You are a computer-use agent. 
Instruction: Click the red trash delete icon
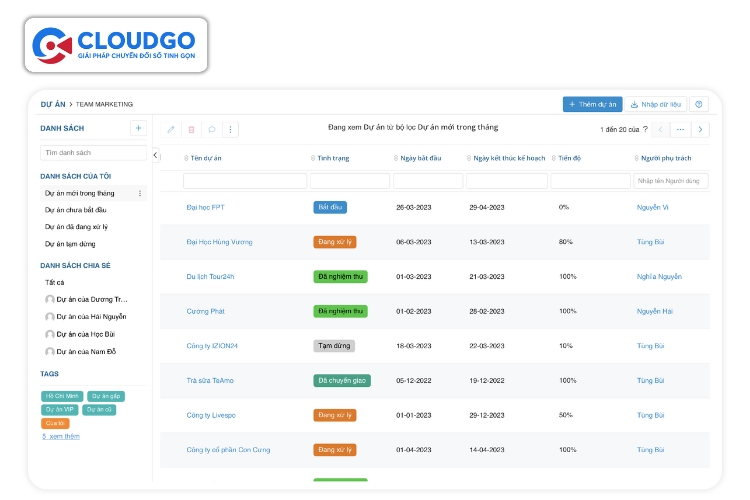pyautogui.click(x=191, y=129)
